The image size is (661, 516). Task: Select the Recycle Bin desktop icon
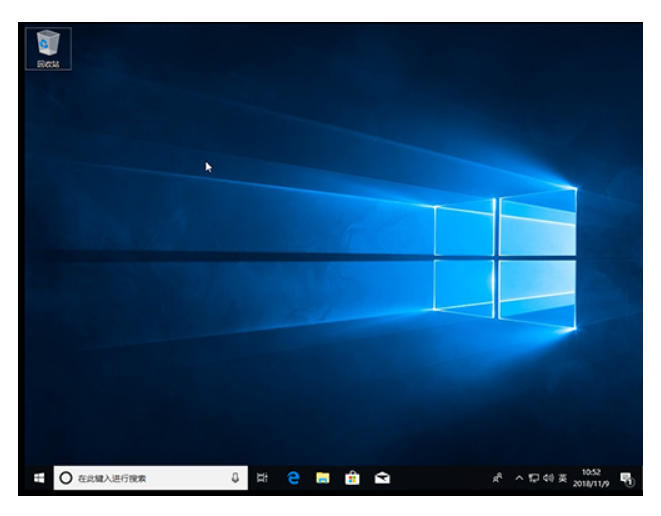pyautogui.click(x=47, y=43)
